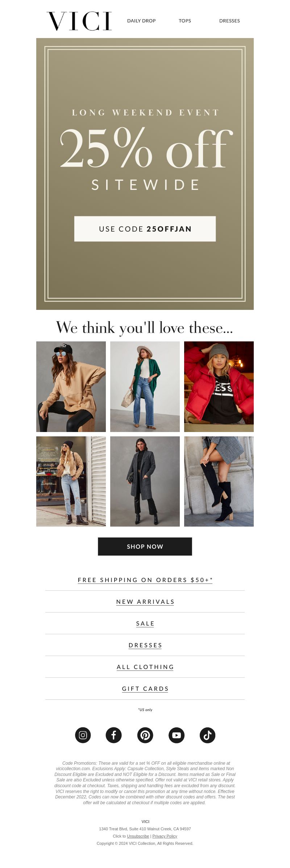The image size is (290, 868).
Task: Open the Sale link
Action: pos(145,623)
